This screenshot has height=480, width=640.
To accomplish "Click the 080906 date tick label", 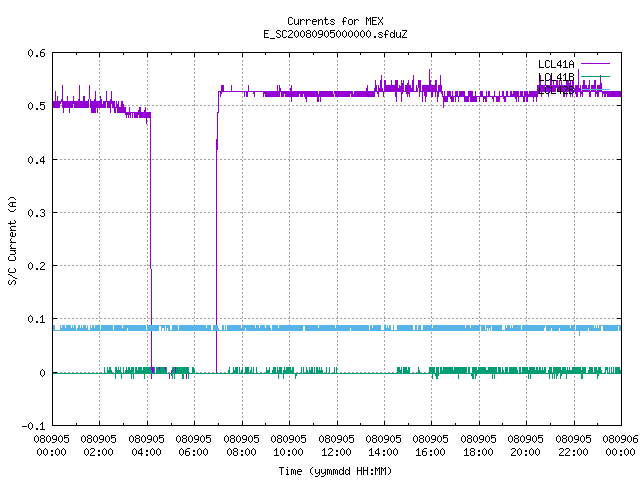I will tap(620, 439).
